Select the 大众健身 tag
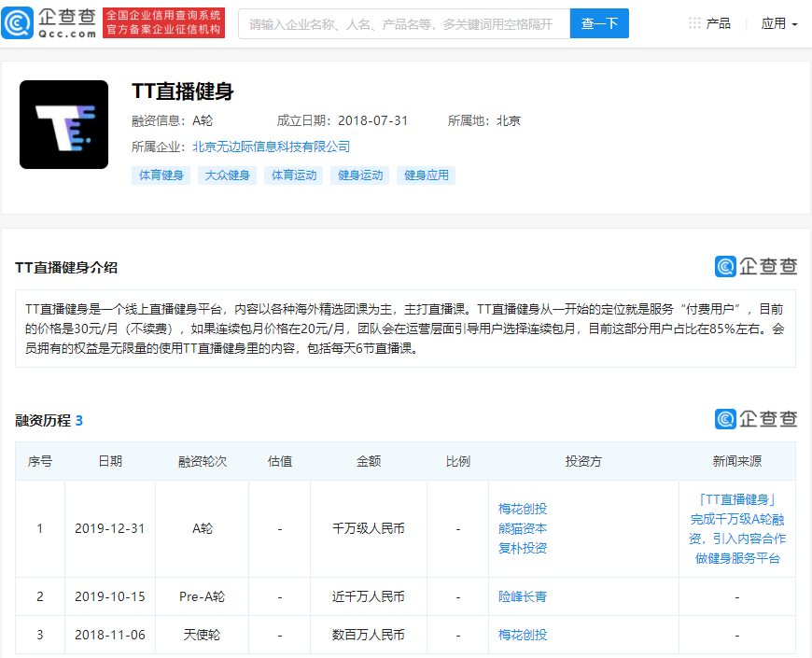 [x=228, y=175]
